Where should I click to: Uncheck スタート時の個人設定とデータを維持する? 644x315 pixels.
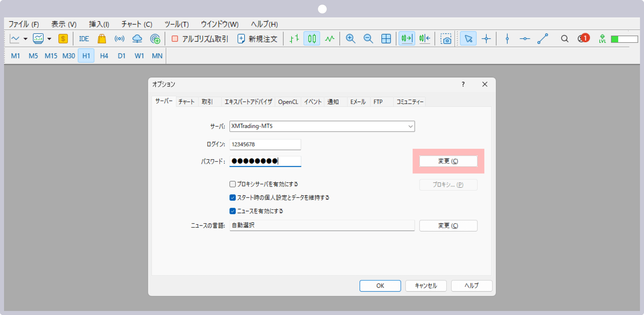(232, 197)
